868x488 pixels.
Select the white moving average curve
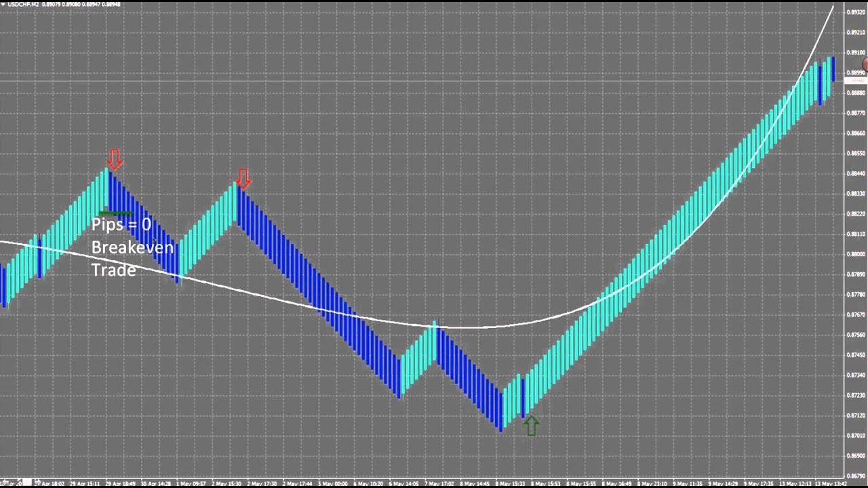tap(468, 328)
